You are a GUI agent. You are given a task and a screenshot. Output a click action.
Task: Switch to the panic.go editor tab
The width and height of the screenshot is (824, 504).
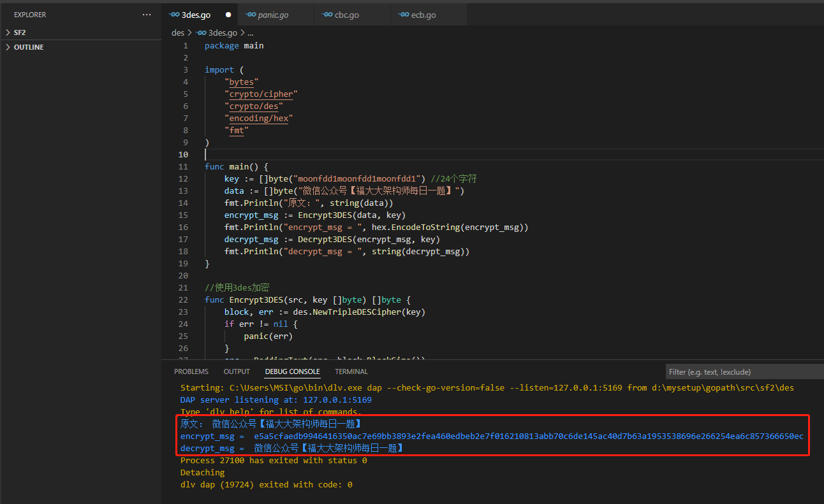(x=276, y=15)
